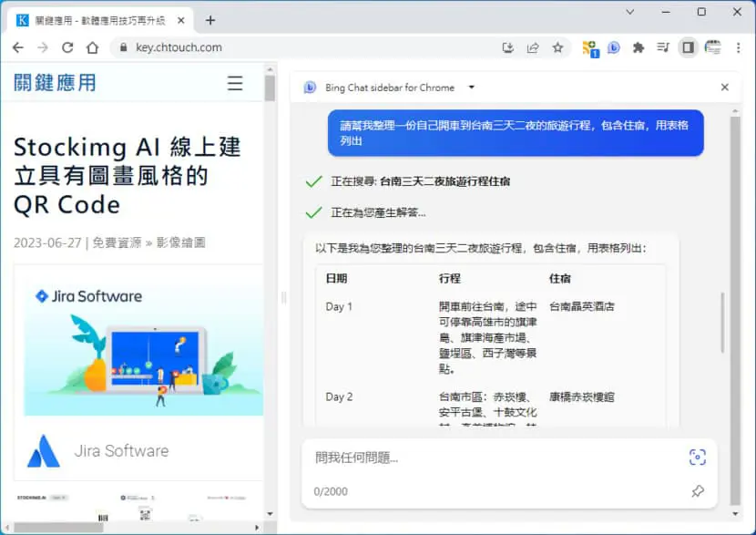The height and width of the screenshot is (535, 756).
Task: Open the Chrome extensions puzzle icon
Action: point(639,47)
